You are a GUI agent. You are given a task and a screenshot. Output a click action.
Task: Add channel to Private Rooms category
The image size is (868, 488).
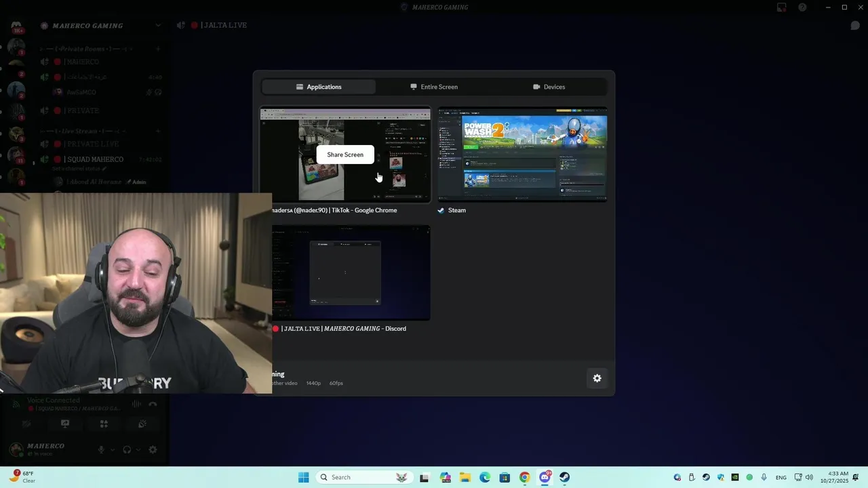pyautogui.click(x=158, y=49)
